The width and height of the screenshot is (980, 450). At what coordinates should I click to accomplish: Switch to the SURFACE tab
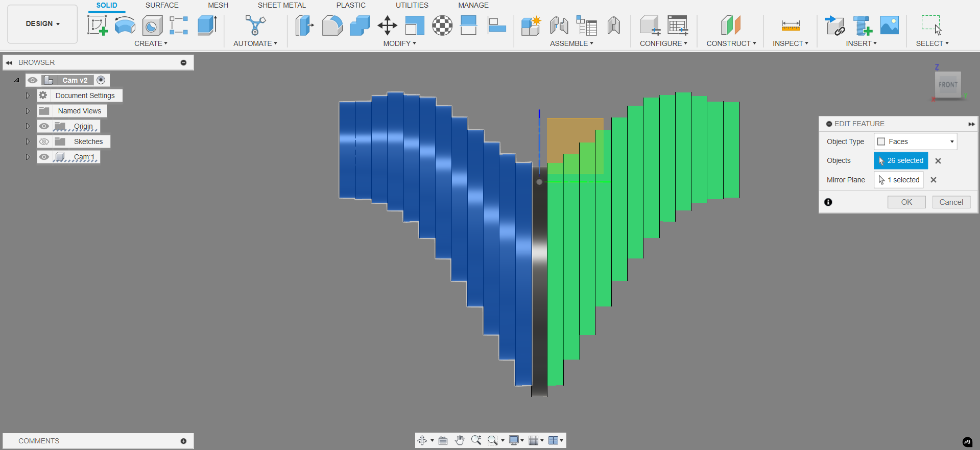coord(162,5)
